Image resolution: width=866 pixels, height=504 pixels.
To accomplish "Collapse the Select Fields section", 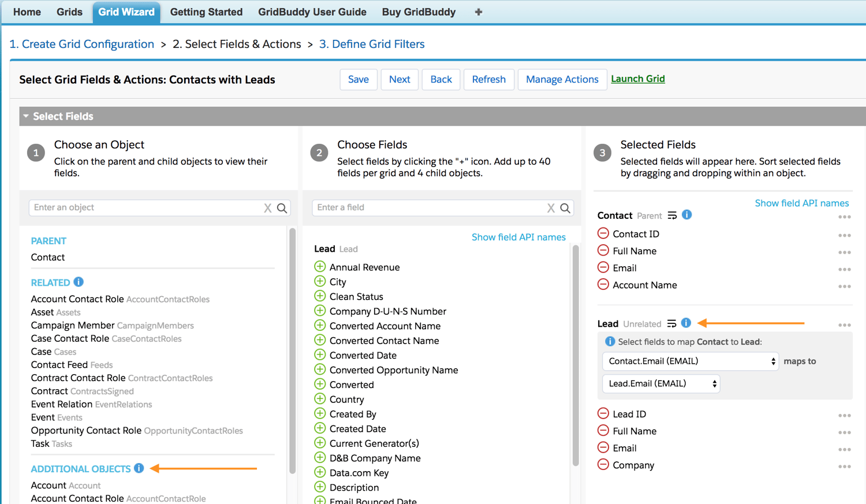I will tap(26, 116).
